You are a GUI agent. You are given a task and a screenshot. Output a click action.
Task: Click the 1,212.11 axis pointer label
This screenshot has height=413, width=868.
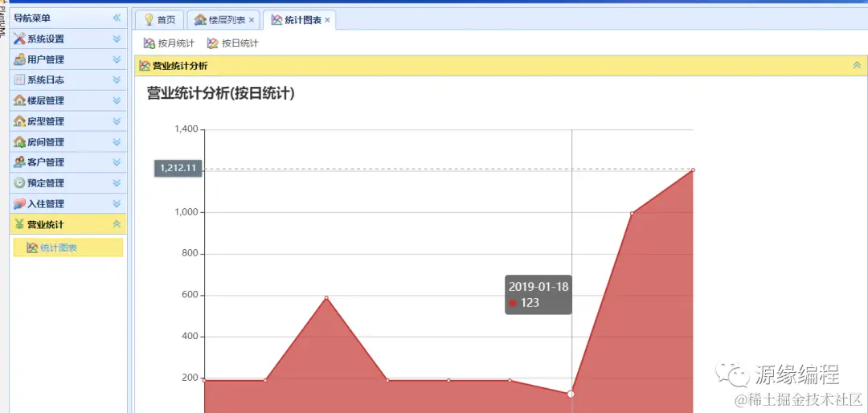(178, 168)
